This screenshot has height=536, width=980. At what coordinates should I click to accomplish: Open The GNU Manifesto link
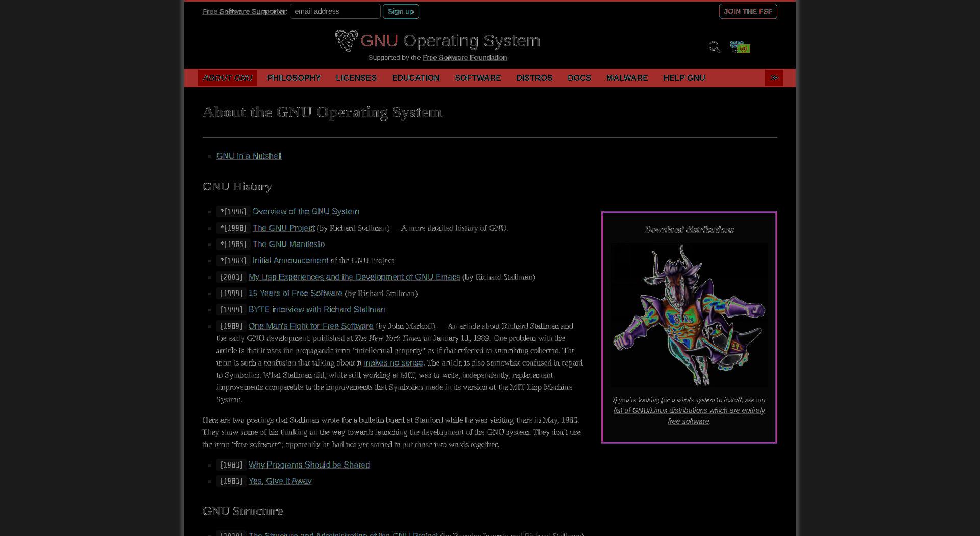(289, 245)
